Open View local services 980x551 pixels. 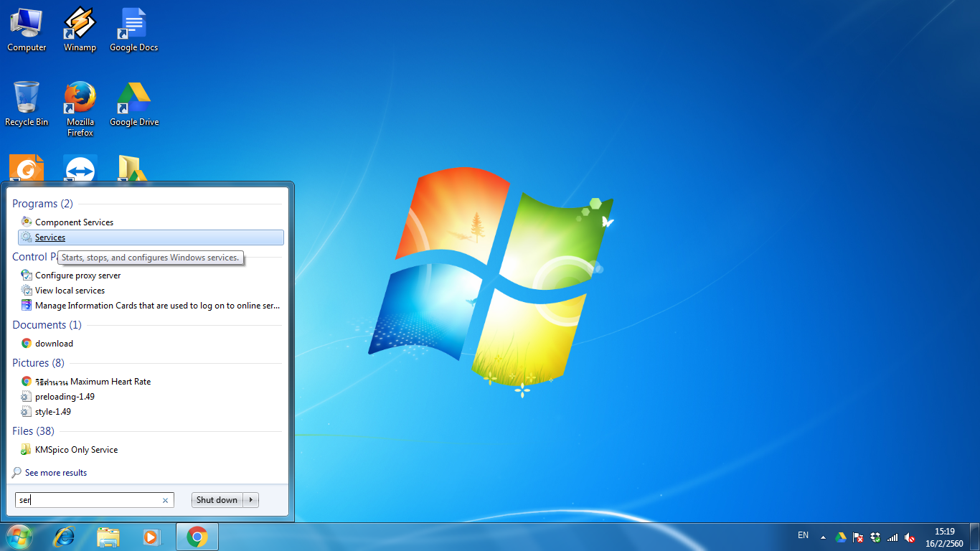click(x=151, y=291)
